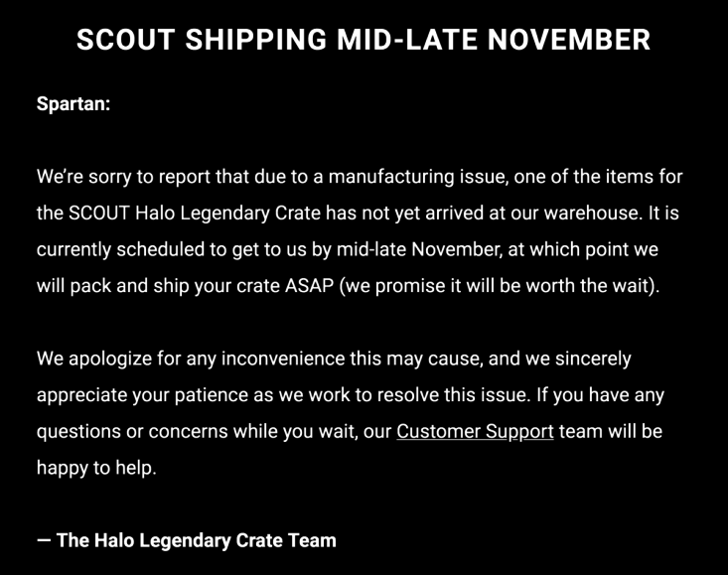The width and height of the screenshot is (728, 575).
Task: Select the word ASAP in the message
Action: tap(309, 286)
